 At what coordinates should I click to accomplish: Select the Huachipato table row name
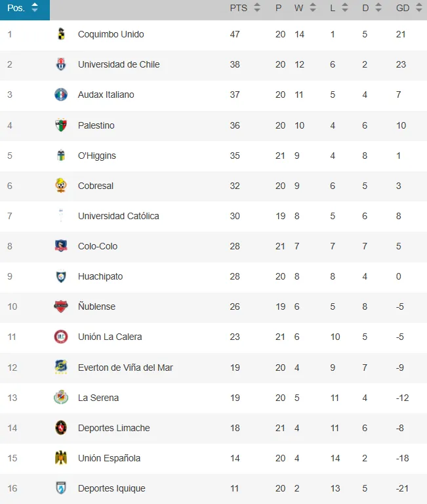click(100, 276)
